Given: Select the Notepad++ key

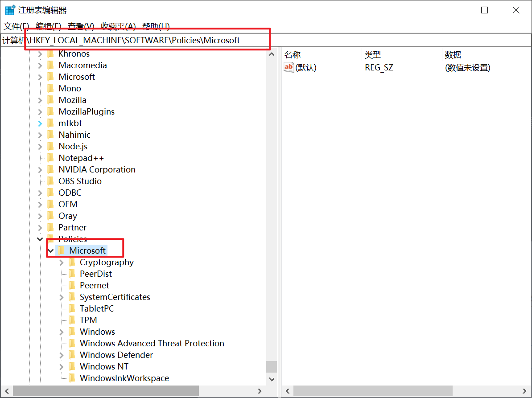Looking at the screenshot, I should click(x=81, y=158).
